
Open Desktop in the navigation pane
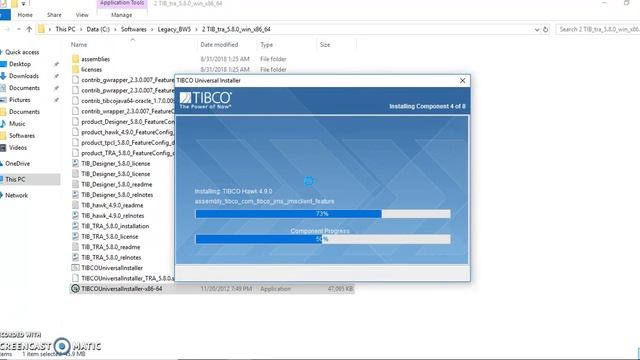(20, 64)
